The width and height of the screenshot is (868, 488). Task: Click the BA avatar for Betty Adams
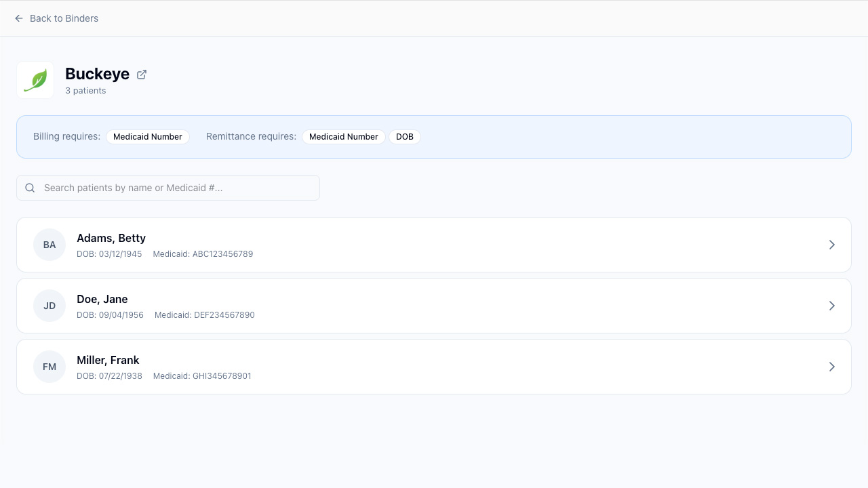pyautogui.click(x=50, y=245)
